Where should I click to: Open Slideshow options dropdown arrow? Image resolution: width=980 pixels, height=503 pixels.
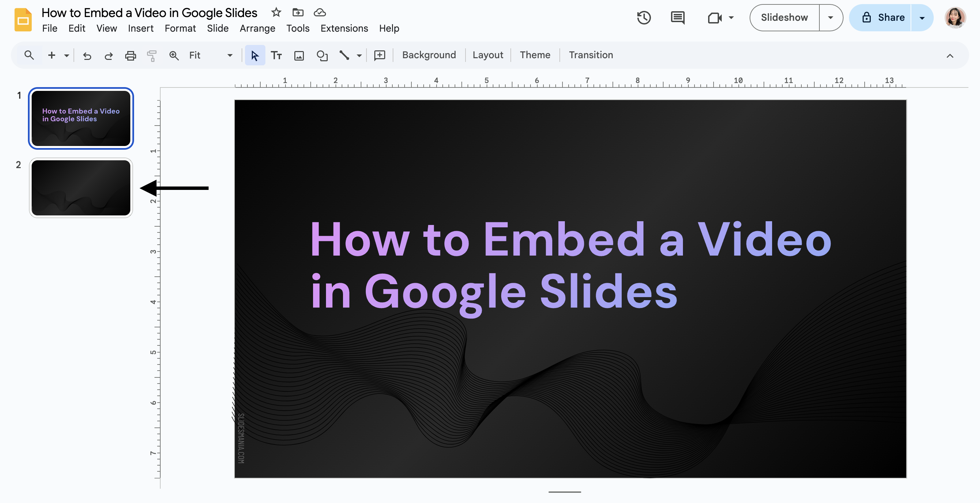[x=831, y=17]
